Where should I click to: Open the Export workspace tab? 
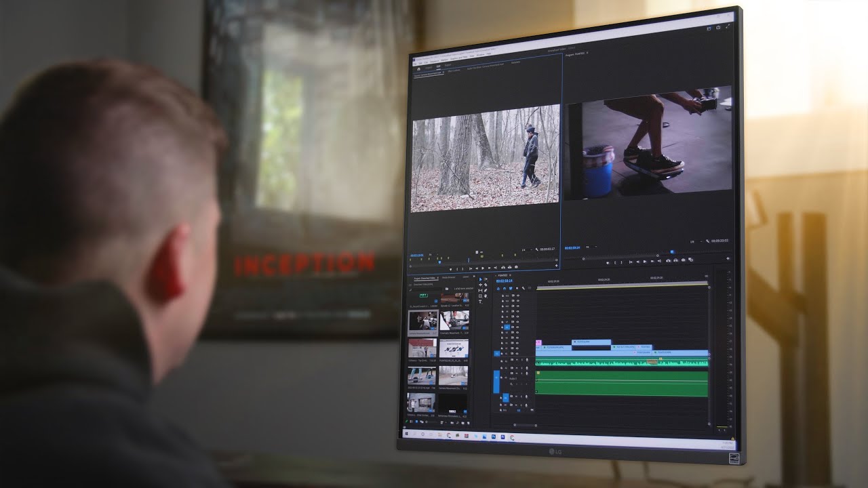(x=448, y=65)
